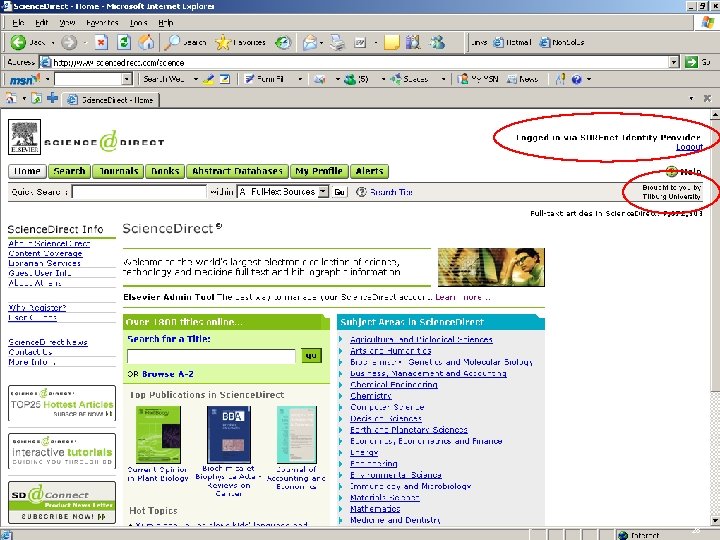Click the TOP25 Hottest Articles banner
This screenshot has height=540, width=720.
click(62, 403)
